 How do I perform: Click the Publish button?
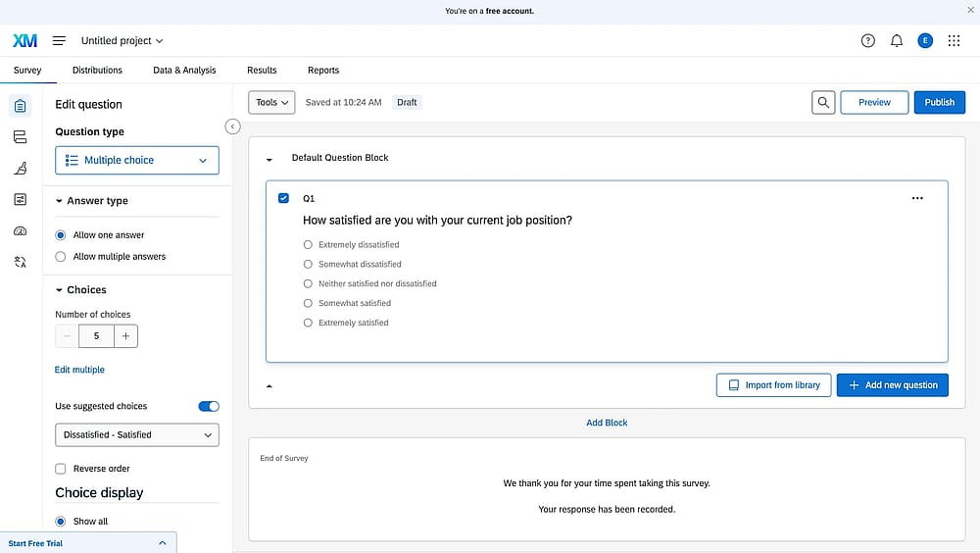(940, 103)
